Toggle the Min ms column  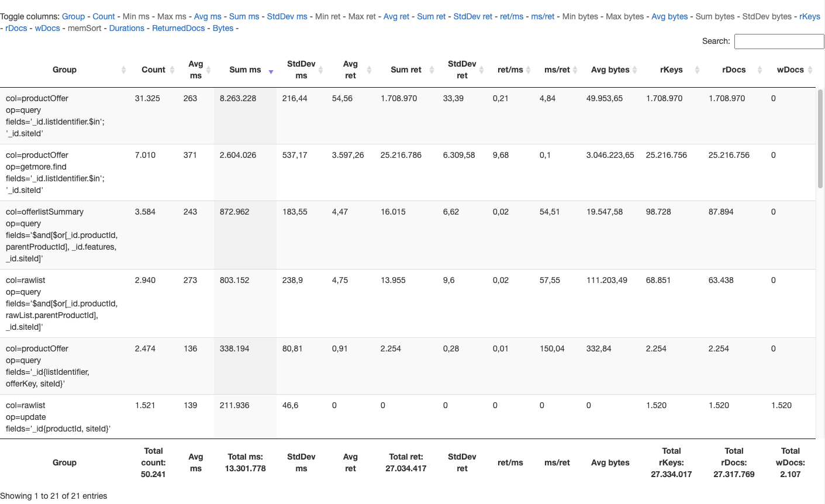pos(136,16)
